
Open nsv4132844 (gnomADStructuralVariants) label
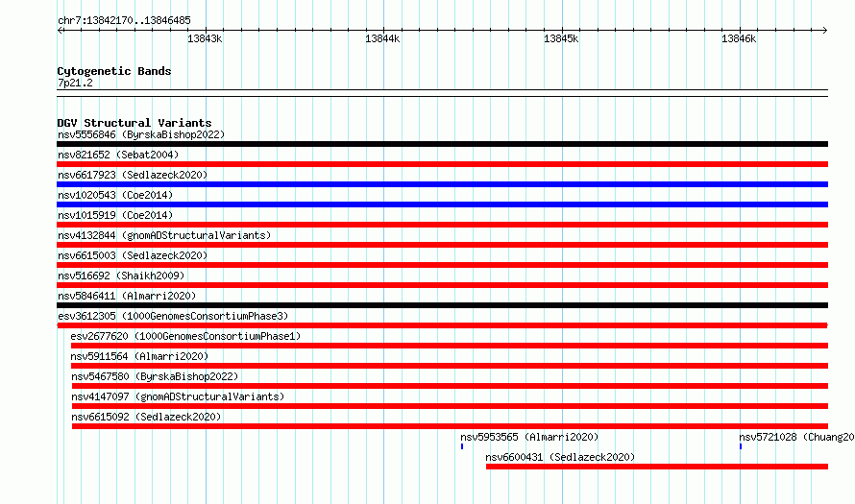(x=164, y=235)
